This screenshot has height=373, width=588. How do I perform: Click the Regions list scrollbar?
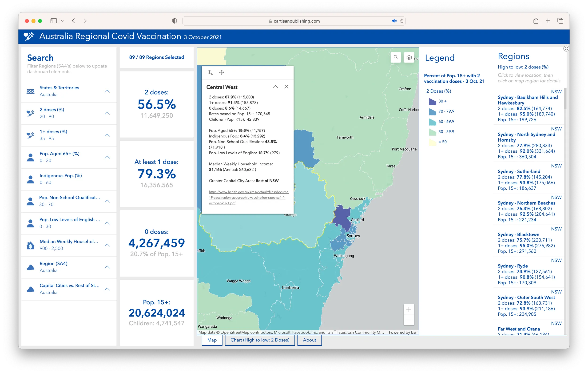tap(565, 99)
